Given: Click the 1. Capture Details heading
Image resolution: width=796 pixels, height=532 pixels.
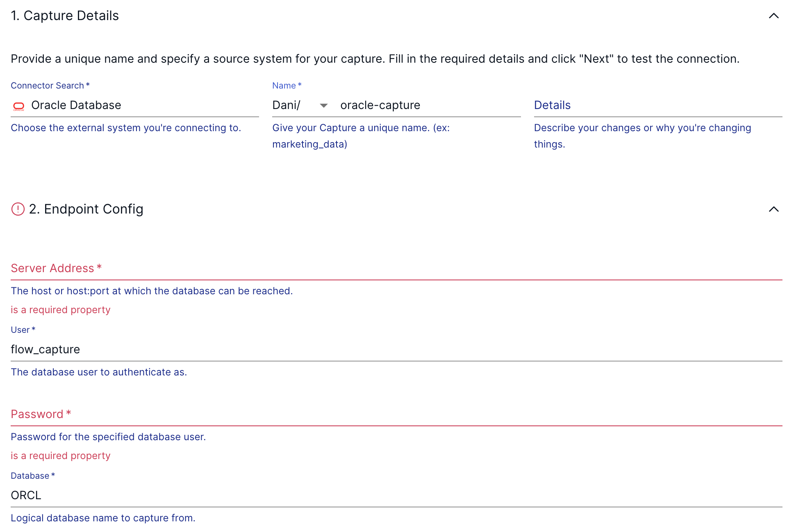Looking at the screenshot, I should (65, 16).
